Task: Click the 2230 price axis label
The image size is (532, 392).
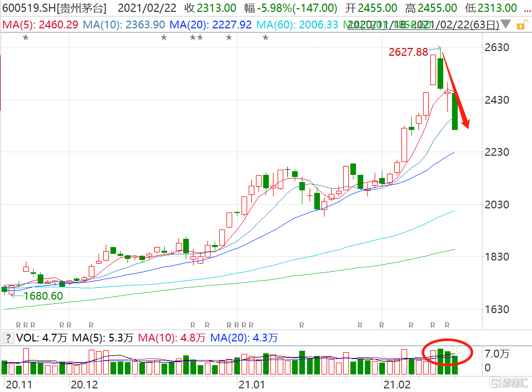Action: pos(497,152)
